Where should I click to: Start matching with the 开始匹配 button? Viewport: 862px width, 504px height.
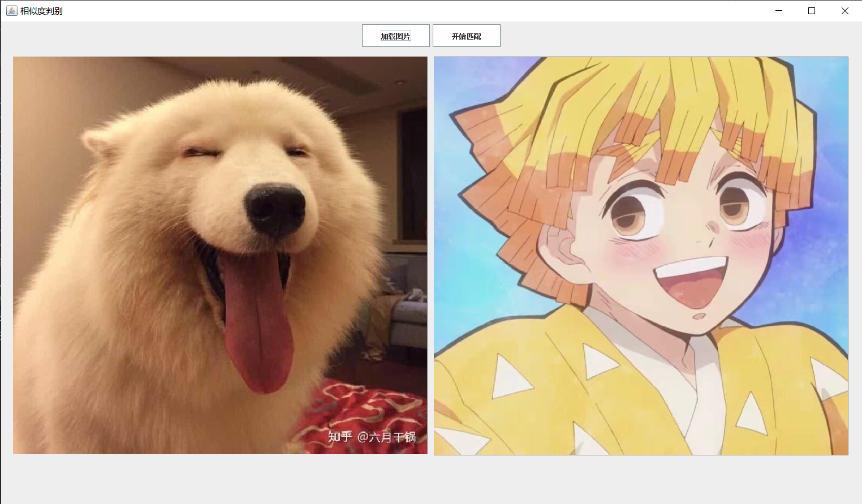(466, 36)
